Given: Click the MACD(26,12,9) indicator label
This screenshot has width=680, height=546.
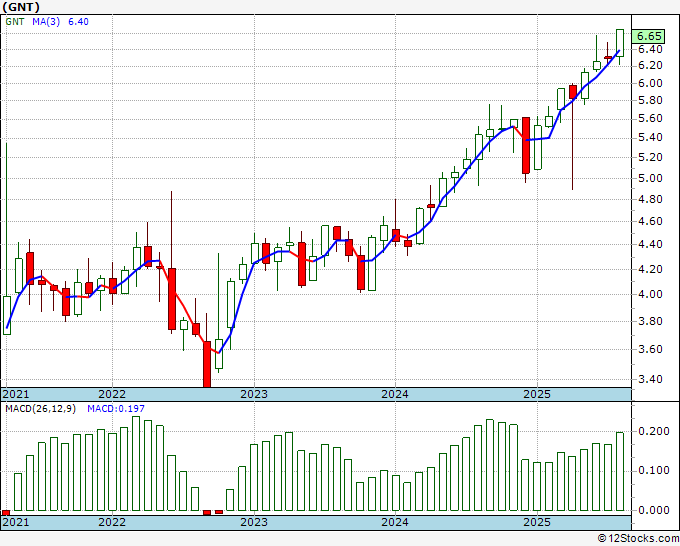Looking at the screenshot, I should [40, 409].
